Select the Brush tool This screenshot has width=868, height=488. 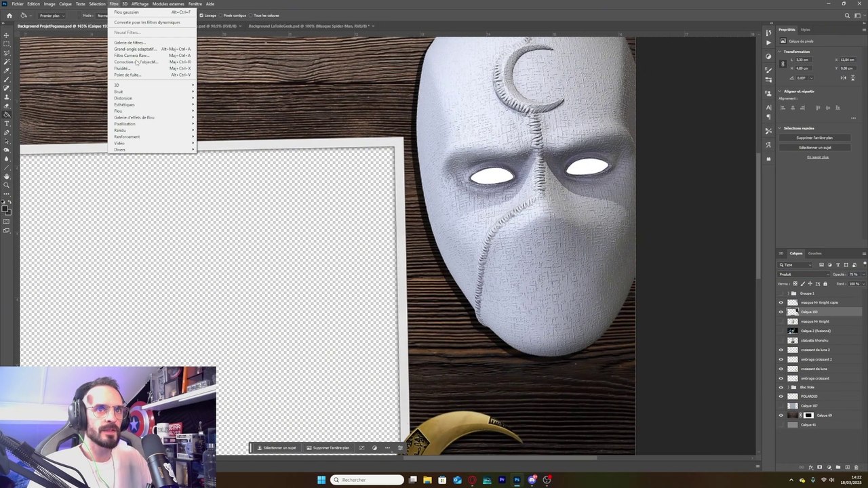click(x=6, y=81)
